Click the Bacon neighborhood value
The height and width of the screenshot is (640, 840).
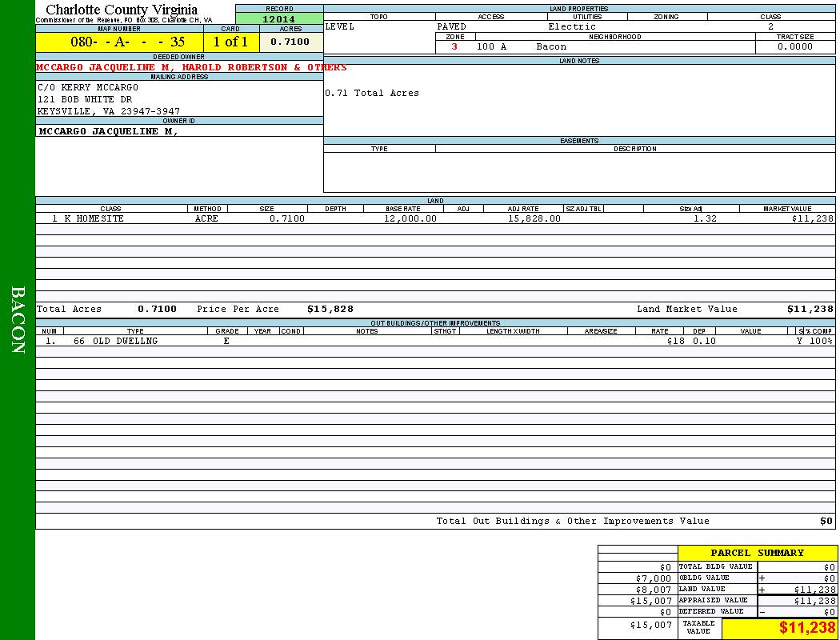tap(551, 46)
